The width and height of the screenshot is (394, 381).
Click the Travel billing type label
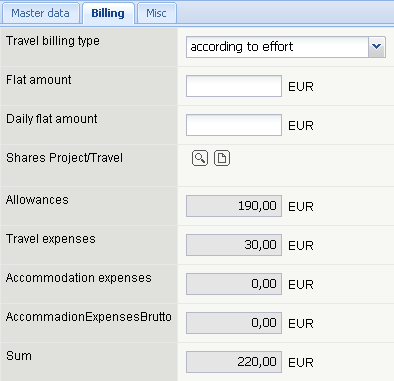(x=53, y=41)
